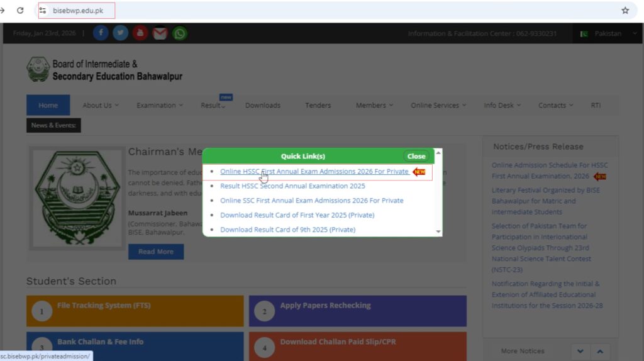644x361 pixels.
Task: Open the YouTube social icon
Action: click(x=140, y=33)
